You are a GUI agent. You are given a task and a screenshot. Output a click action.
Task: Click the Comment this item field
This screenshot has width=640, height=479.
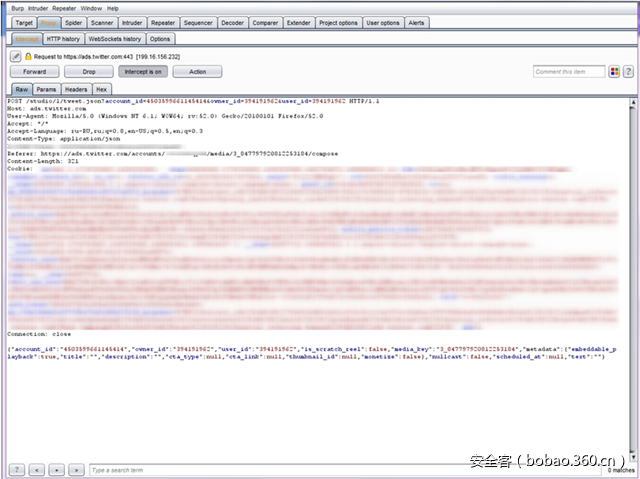[569, 72]
